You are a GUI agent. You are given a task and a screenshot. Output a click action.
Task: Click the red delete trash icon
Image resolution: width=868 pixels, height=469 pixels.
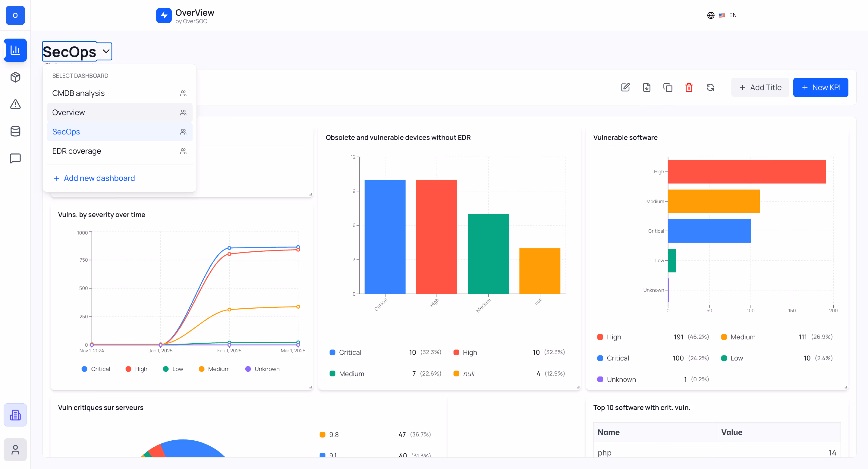[x=689, y=88]
